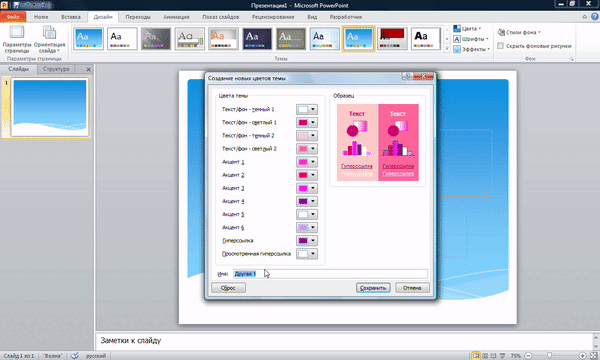600x360 pixels.
Task: Open theme Fonts (Шрифты) menu
Action: click(471, 39)
